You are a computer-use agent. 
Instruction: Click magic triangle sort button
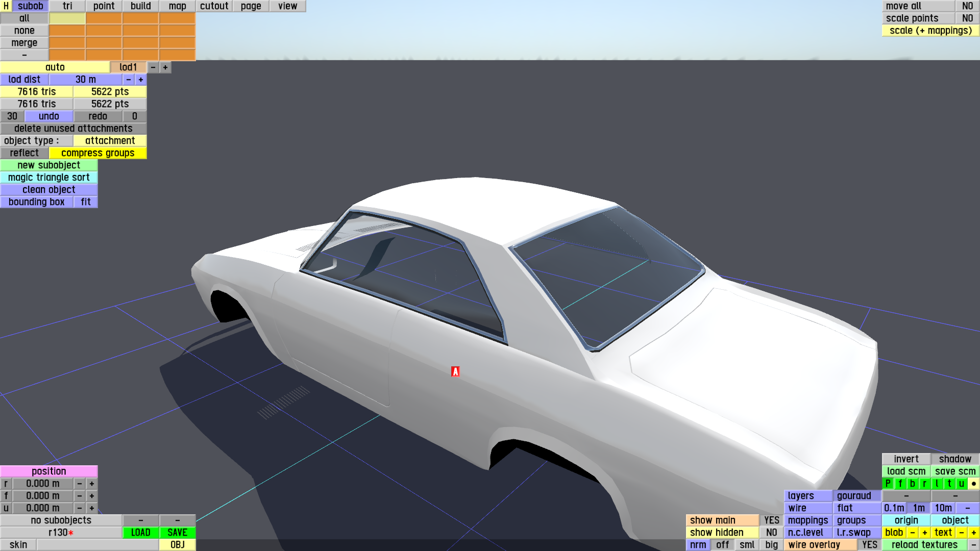49,178
